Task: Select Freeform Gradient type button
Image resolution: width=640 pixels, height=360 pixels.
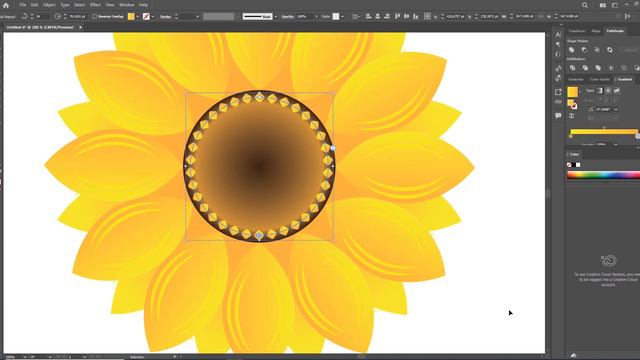Action: tap(616, 91)
